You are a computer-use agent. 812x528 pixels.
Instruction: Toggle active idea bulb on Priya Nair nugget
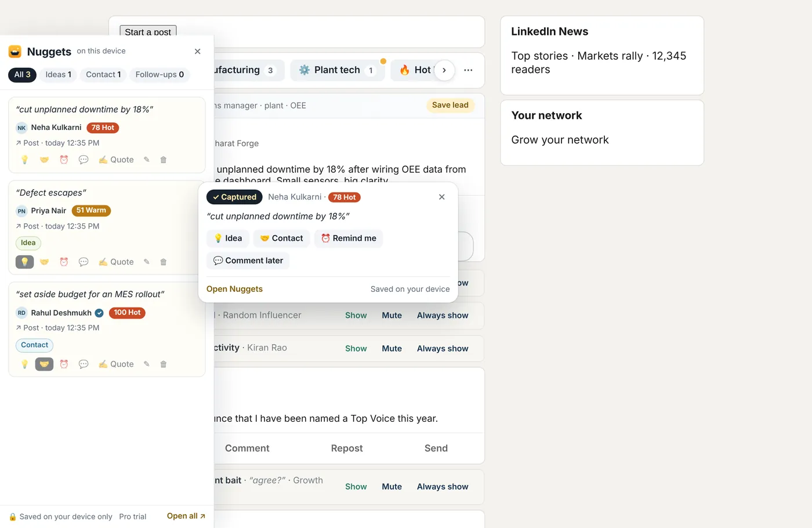pyautogui.click(x=24, y=262)
